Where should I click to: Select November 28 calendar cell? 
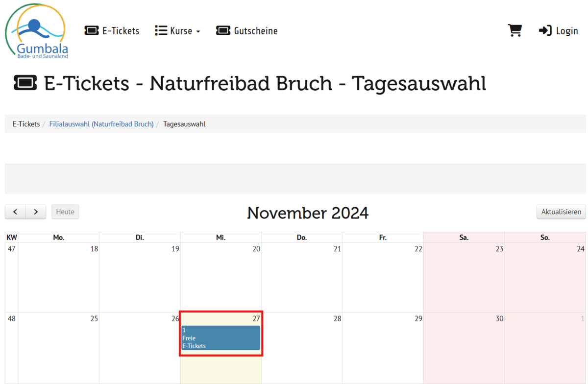click(302, 348)
